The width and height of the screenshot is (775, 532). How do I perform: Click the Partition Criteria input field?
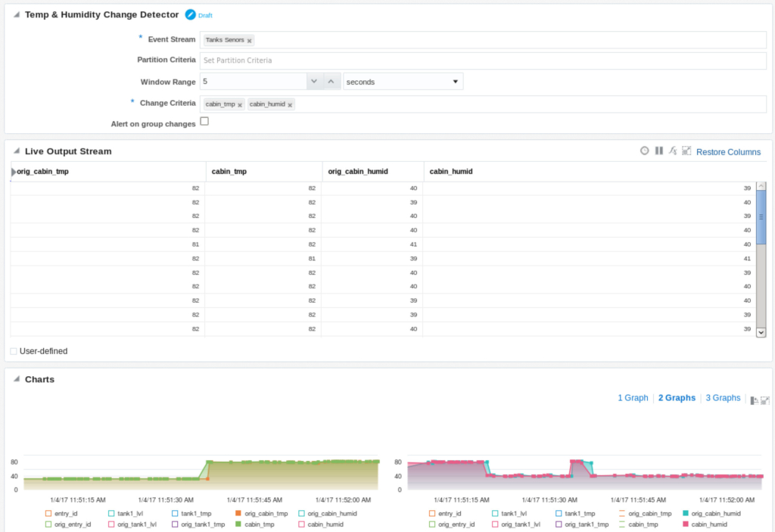483,61
